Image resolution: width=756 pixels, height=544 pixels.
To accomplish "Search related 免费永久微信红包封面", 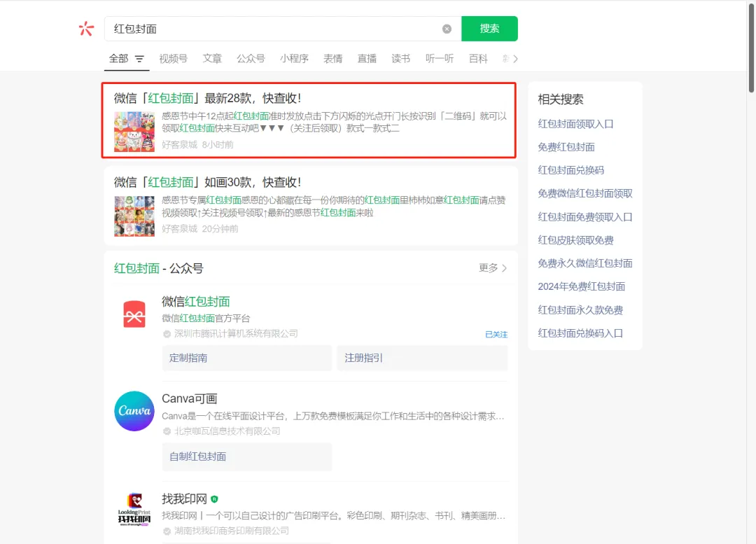I will click(x=585, y=263).
